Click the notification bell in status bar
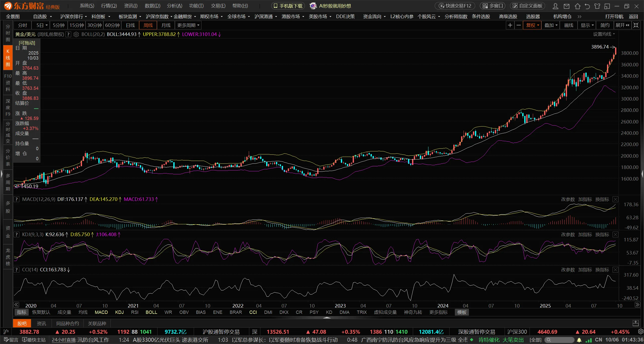Image resolution: width=644 pixels, height=344 pixels. [579, 340]
